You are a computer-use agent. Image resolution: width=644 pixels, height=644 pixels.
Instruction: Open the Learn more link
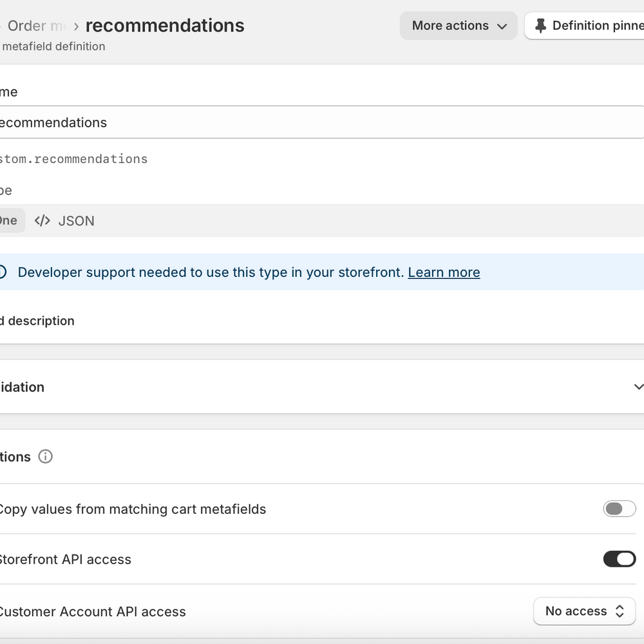(x=444, y=272)
